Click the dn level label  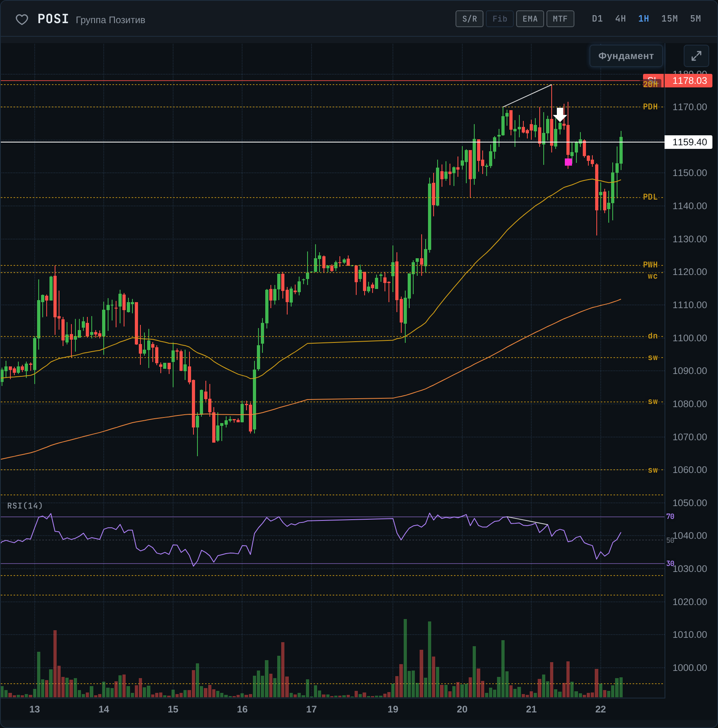point(653,336)
